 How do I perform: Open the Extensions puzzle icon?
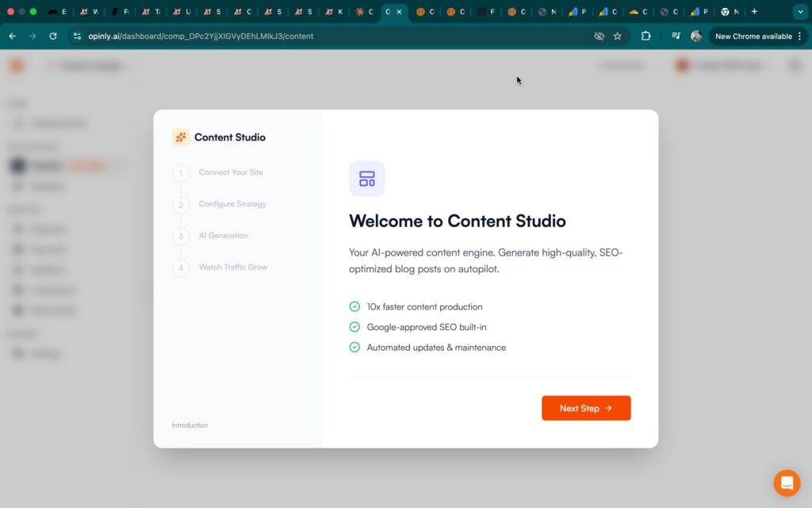[645, 37]
